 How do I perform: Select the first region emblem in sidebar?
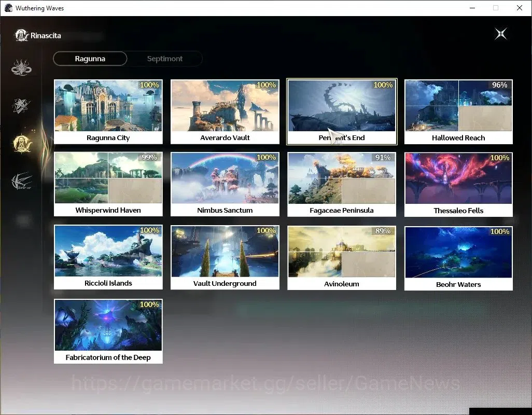21,67
